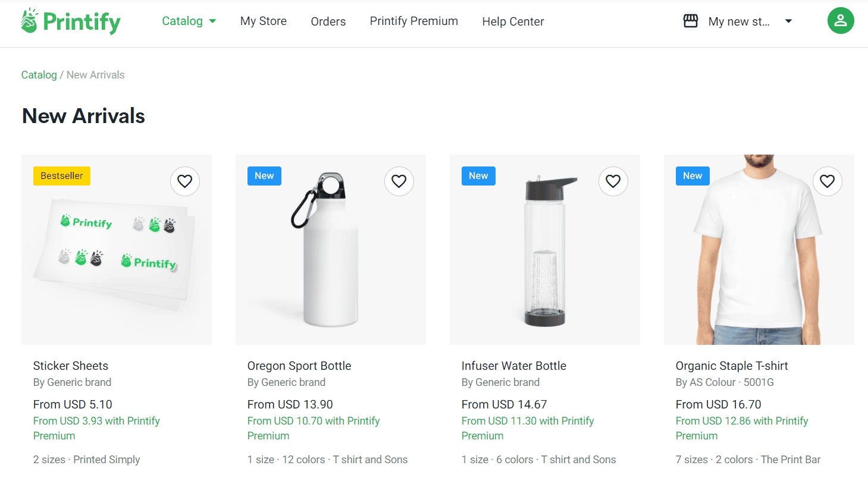
Task: Favorite the Infuser Water Bottle
Action: click(x=613, y=181)
